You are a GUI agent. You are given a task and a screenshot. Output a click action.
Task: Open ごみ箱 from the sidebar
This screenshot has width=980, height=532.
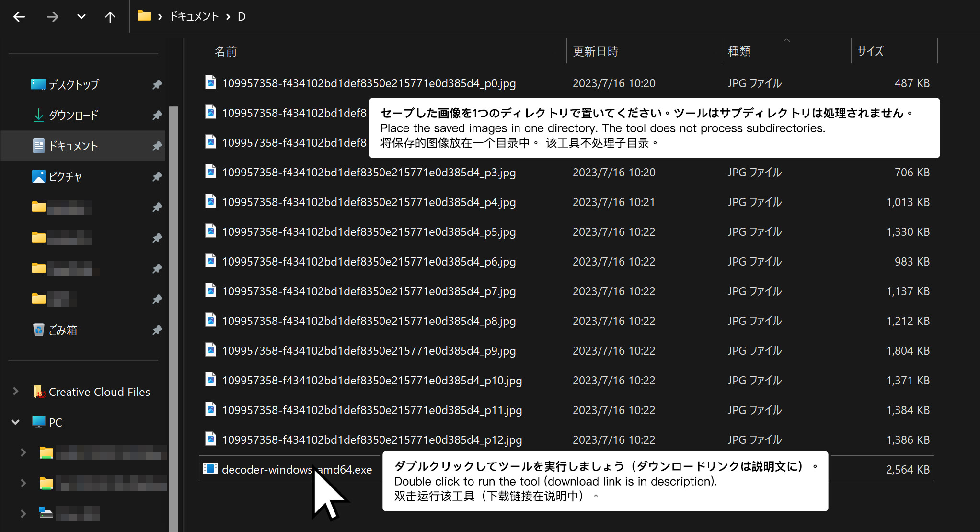63,330
